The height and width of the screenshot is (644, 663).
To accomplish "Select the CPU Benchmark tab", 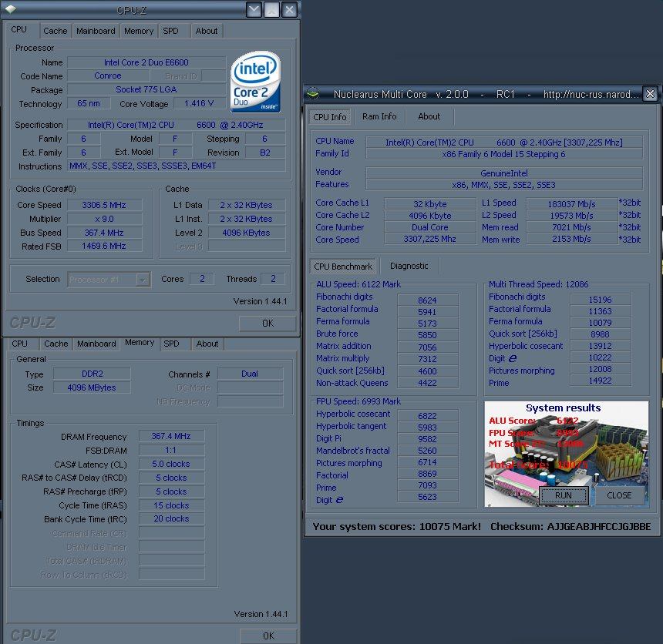I will 343,267.
